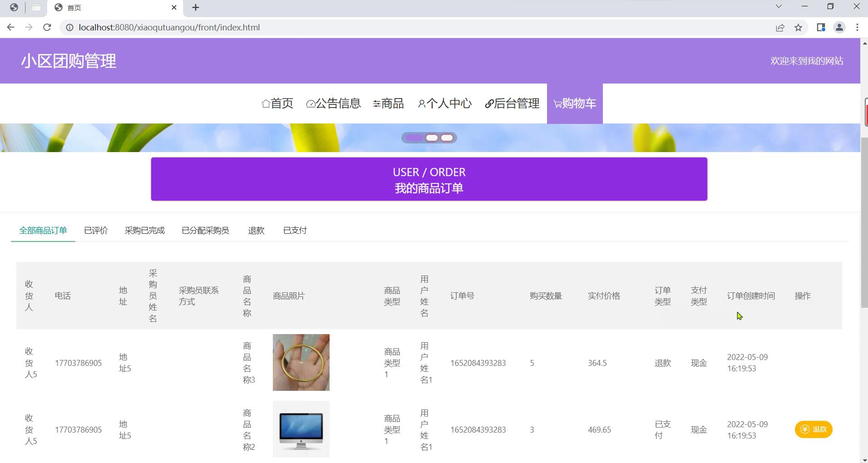
Task: Switch to the third carousel slide dot
Action: (x=447, y=138)
